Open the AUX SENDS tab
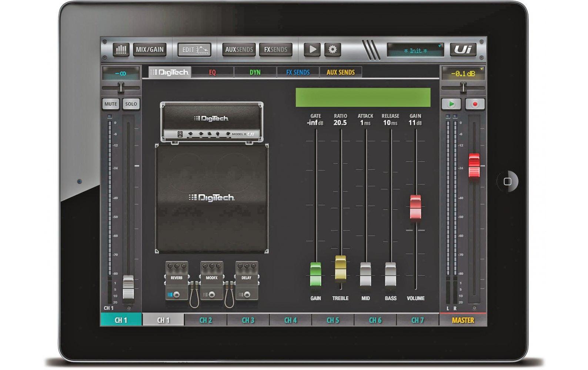The image size is (588, 370). point(341,72)
